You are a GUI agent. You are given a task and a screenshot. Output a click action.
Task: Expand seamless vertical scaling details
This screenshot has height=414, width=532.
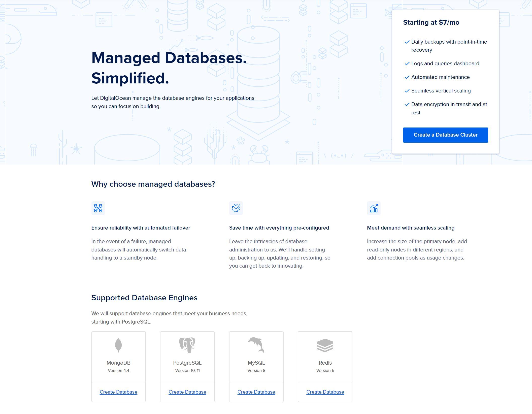[x=441, y=91]
